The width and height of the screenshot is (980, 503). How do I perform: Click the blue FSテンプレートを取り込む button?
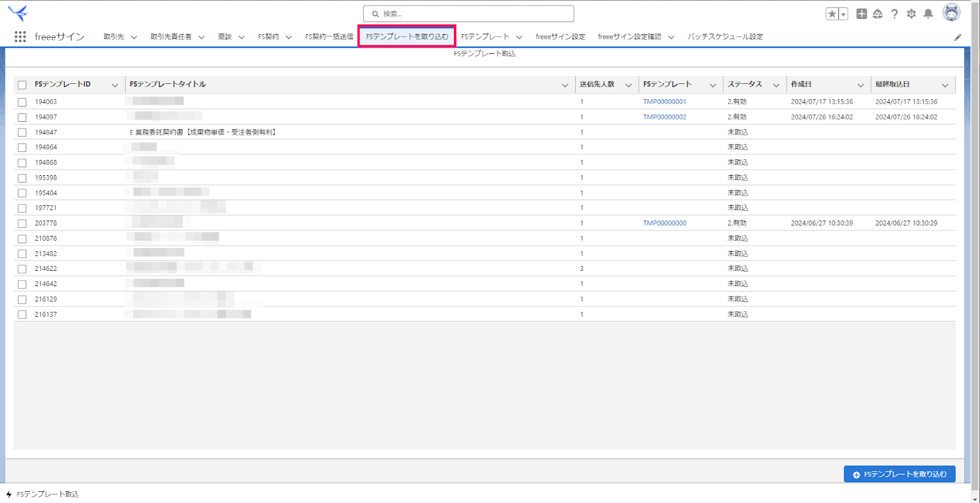[900, 474]
